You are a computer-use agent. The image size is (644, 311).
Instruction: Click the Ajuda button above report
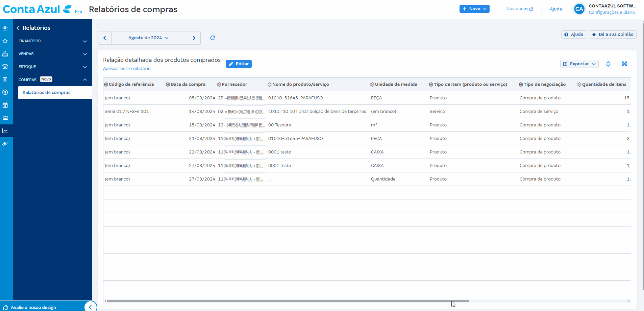(x=574, y=34)
